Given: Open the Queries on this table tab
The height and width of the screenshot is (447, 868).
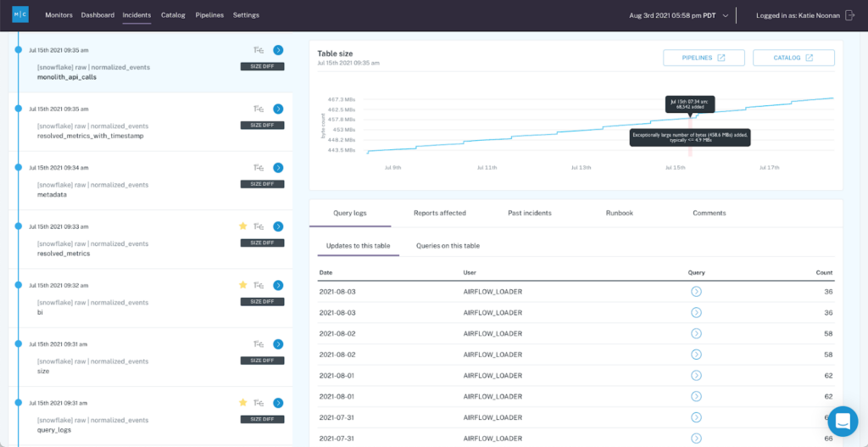Looking at the screenshot, I should point(448,245).
